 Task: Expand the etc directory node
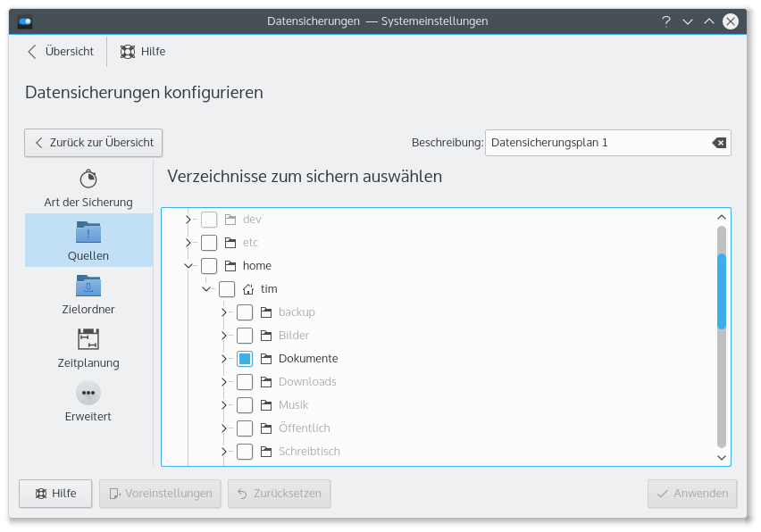pyautogui.click(x=188, y=243)
